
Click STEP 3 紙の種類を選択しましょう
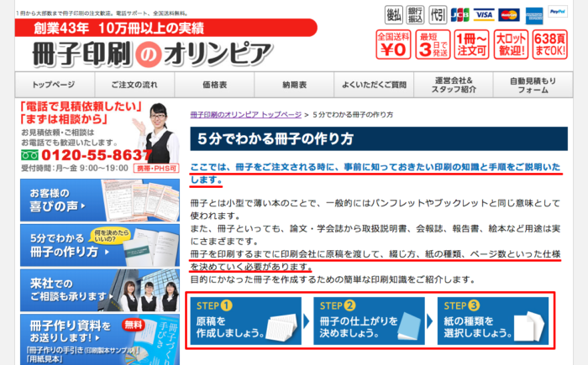pos(493,321)
